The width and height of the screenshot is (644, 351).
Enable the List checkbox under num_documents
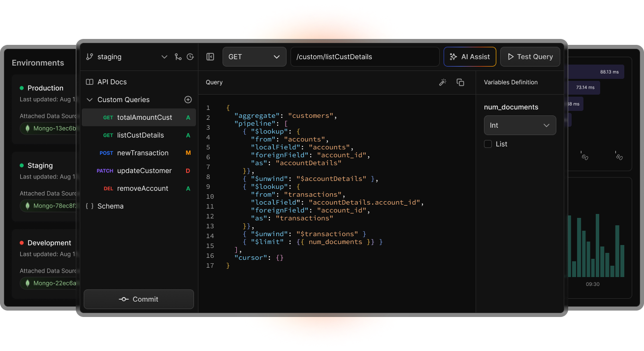pos(488,144)
